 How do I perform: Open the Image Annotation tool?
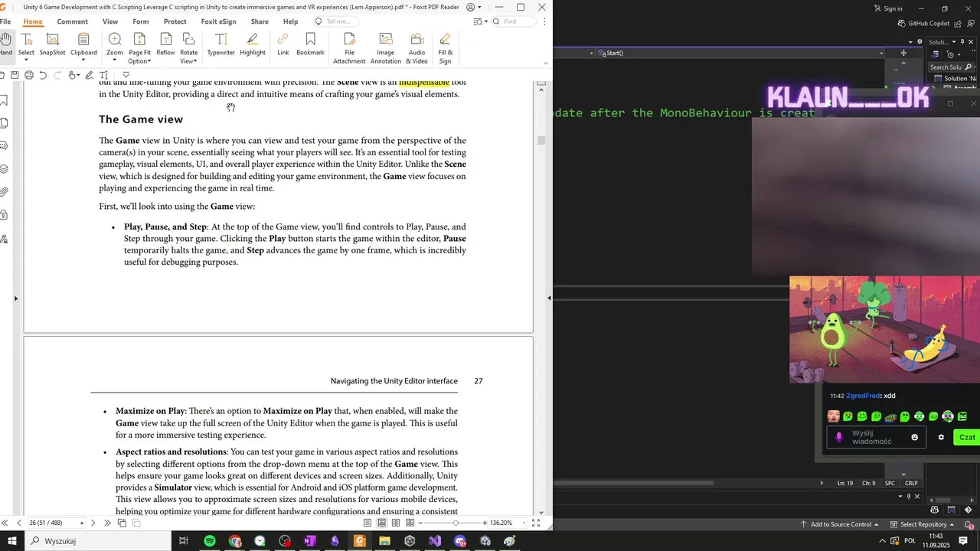[x=385, y=48]
